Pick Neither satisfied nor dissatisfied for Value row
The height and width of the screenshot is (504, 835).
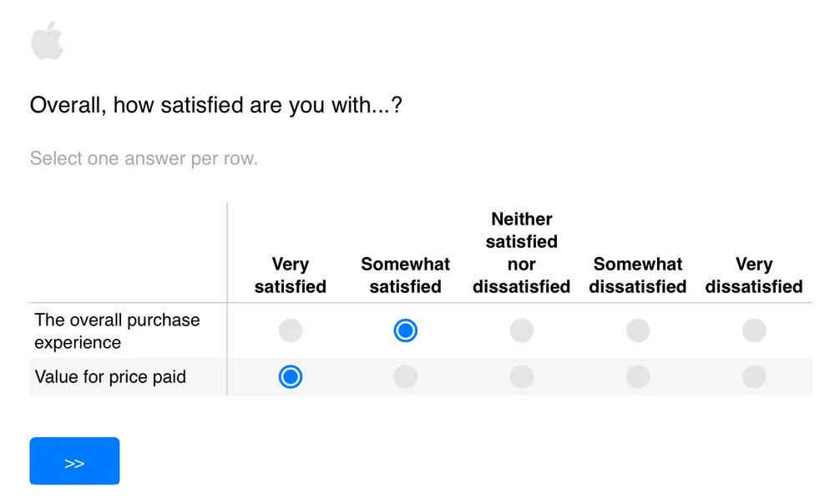(521, 377)
